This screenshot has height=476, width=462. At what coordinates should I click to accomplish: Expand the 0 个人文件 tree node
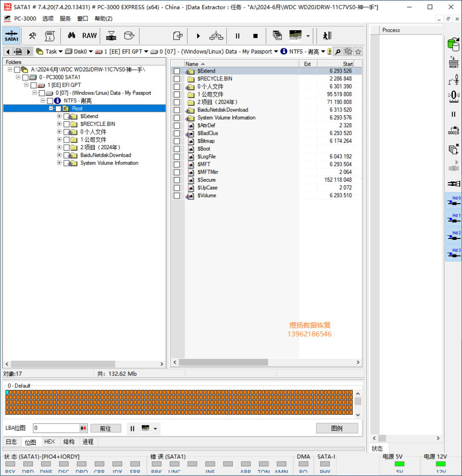[59, 132]
